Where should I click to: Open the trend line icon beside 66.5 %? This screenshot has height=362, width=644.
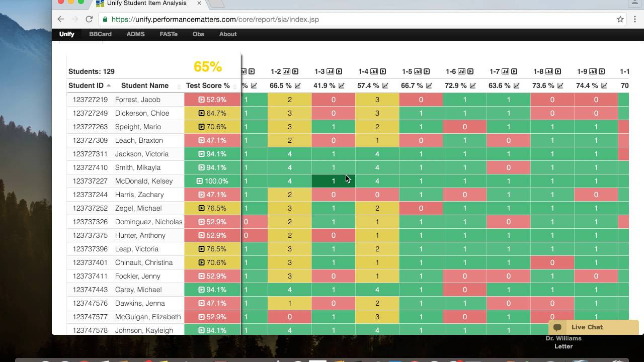point(297,85)
